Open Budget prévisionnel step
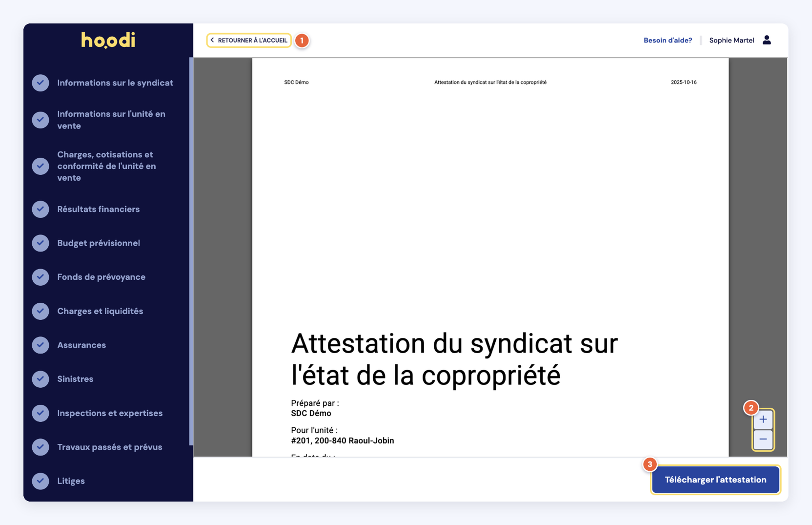 coord(99,243)
